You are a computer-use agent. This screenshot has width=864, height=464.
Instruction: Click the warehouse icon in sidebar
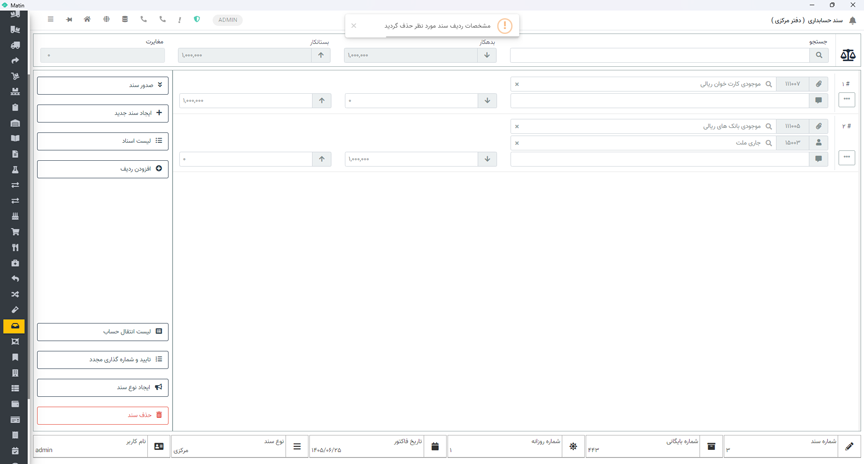(15, 123)
